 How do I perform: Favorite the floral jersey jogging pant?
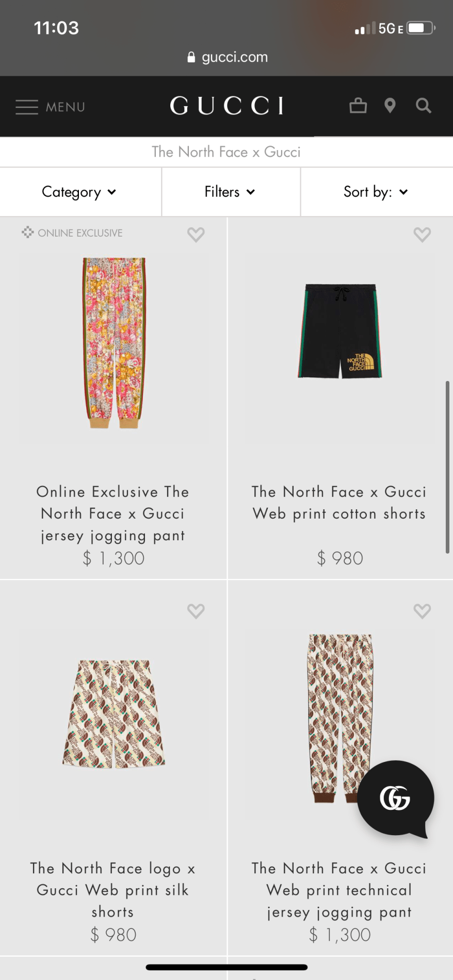click(x=196, y=235)
